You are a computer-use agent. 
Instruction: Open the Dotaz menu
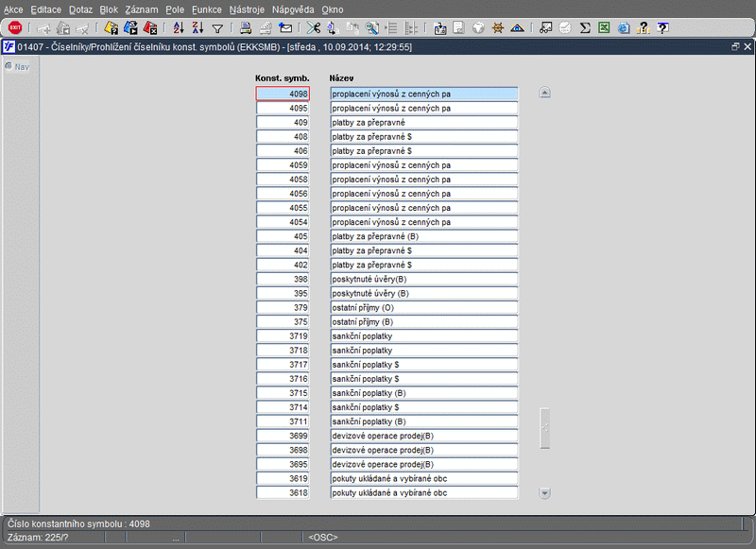[x=80, y=9]
